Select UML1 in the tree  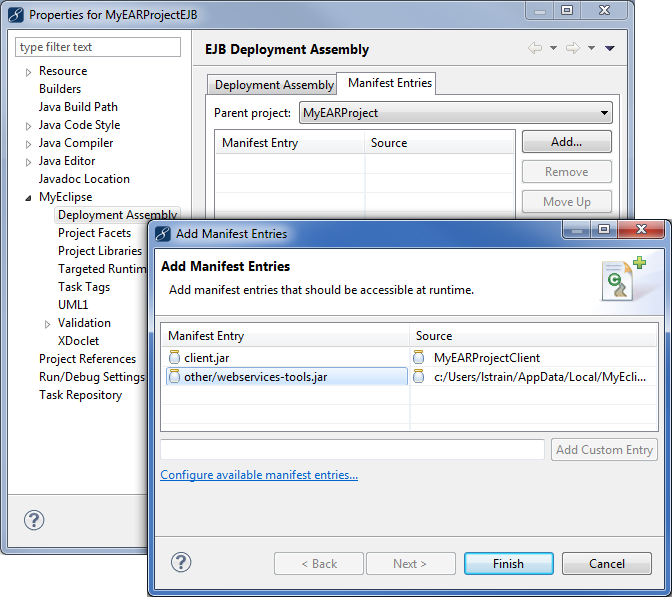coord(73,305)
